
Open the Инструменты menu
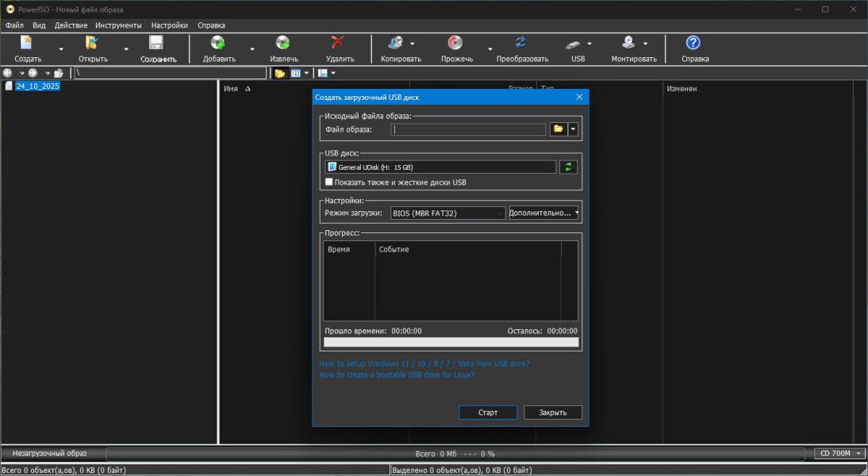[118, 25]
